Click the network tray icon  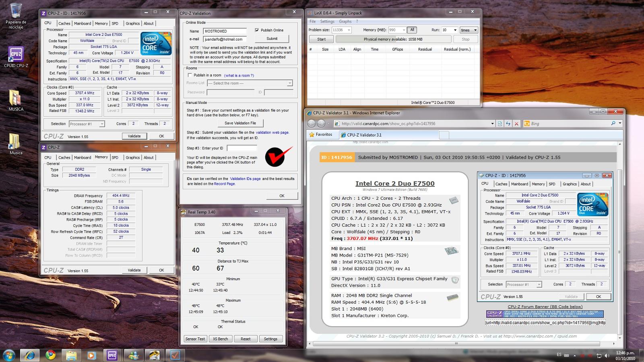pos(599,356)
